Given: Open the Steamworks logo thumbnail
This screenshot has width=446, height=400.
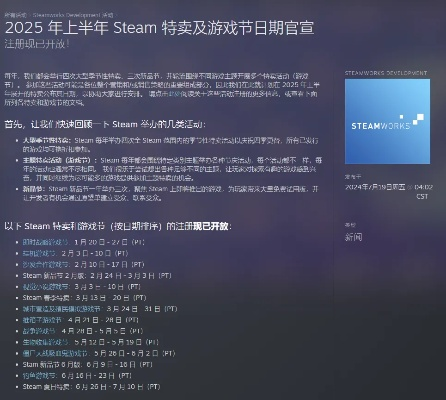Looking at the screenshot, I should coord(387,121).
